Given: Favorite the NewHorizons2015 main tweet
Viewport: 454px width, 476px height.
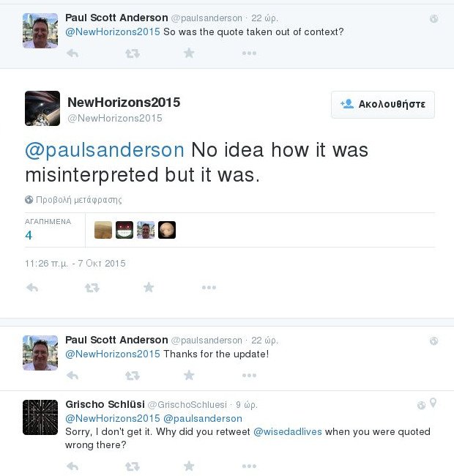Looking at the screenshot, I should click(x=149, y=288).
